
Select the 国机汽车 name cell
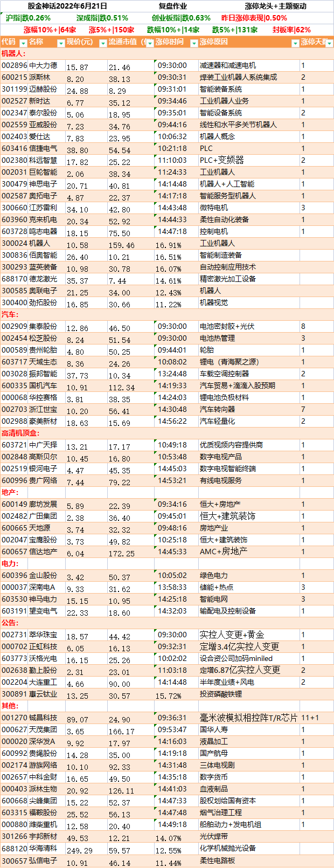tap(46, 385)
